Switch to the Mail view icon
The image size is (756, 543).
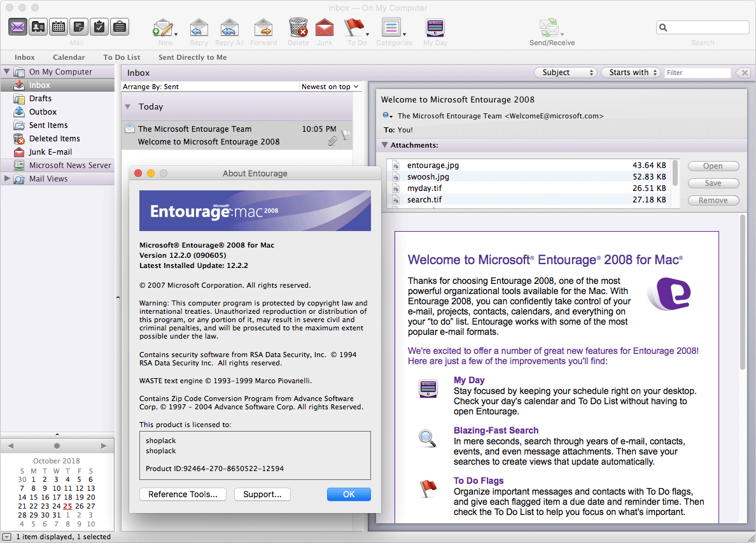[18, 27]
